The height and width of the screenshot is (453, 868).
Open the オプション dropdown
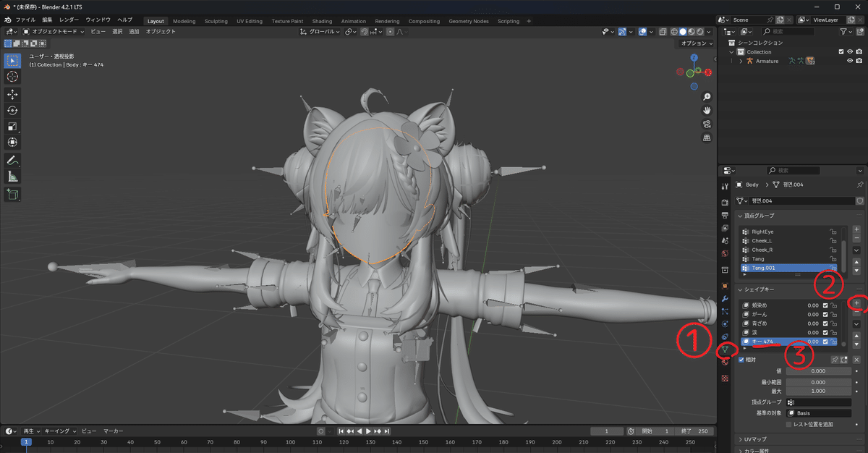pos(697,43)
